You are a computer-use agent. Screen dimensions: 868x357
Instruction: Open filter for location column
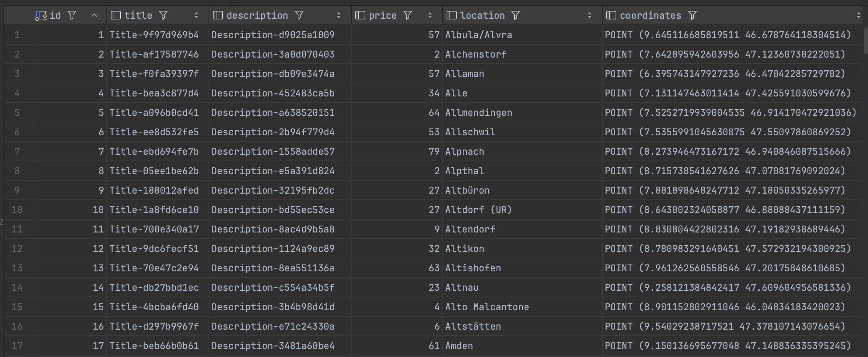coord(516,15)
